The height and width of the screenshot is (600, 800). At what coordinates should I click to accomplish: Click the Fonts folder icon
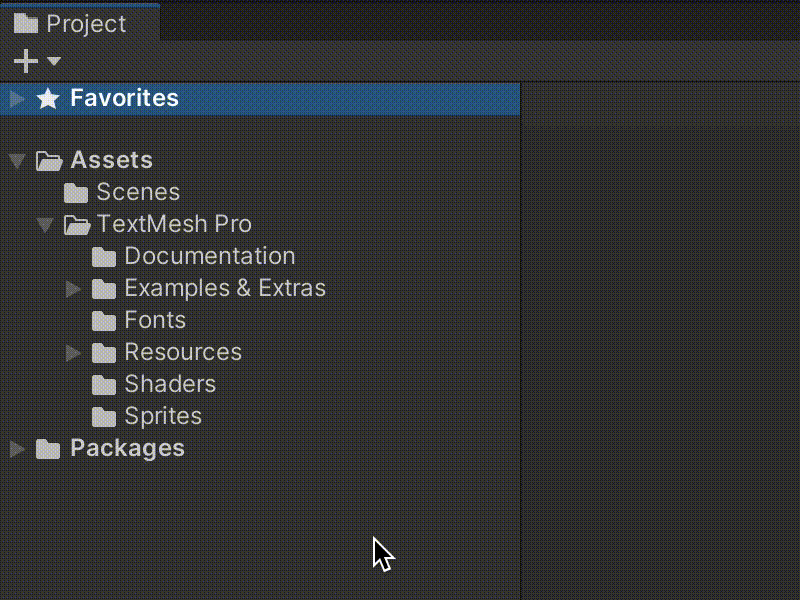[x=104, y=320]
